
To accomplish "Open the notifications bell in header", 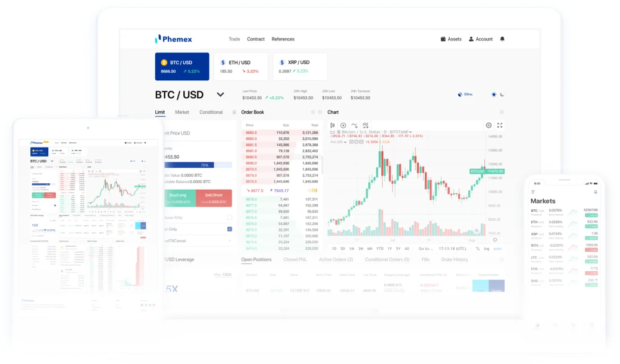I will point(502,39).
